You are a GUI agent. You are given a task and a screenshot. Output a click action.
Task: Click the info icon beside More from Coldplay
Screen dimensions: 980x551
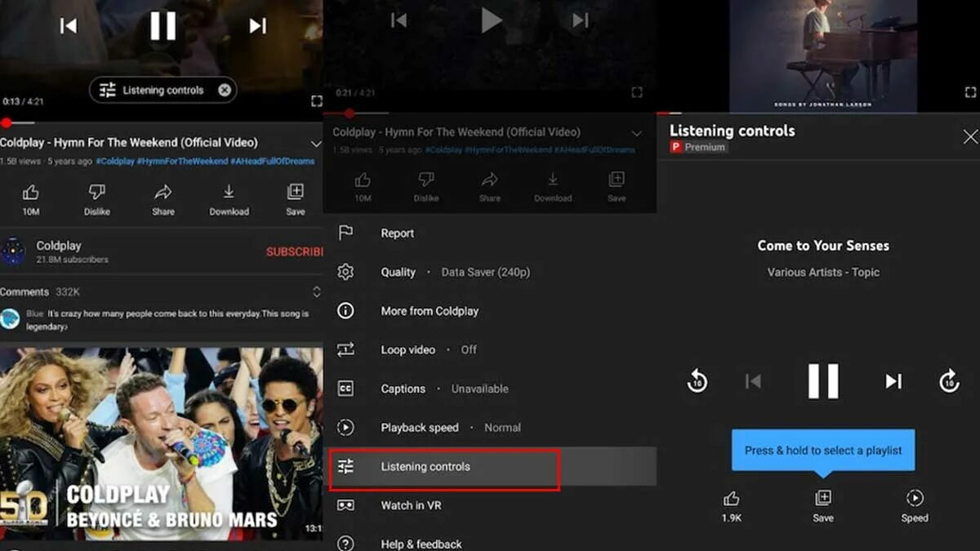click(345, 311)
